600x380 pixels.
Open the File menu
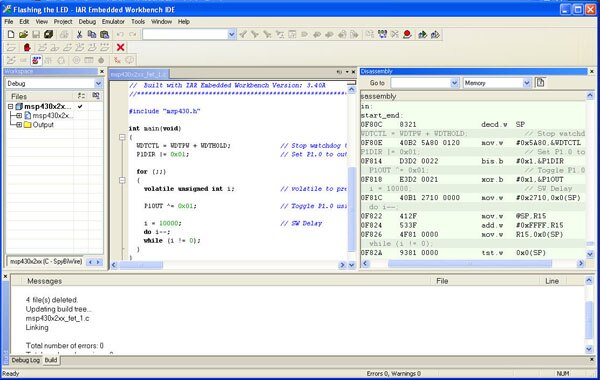pyautogui.click(x=9, y=22)
